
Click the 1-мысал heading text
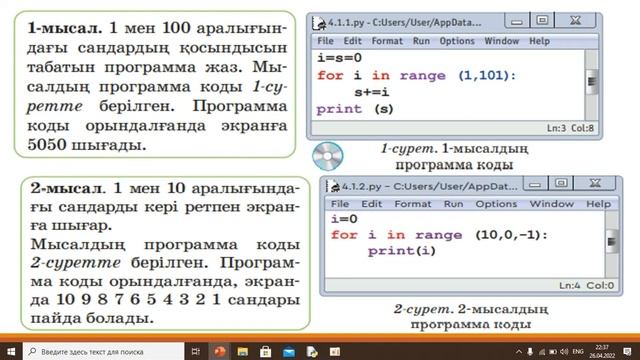tap(65, 28)
